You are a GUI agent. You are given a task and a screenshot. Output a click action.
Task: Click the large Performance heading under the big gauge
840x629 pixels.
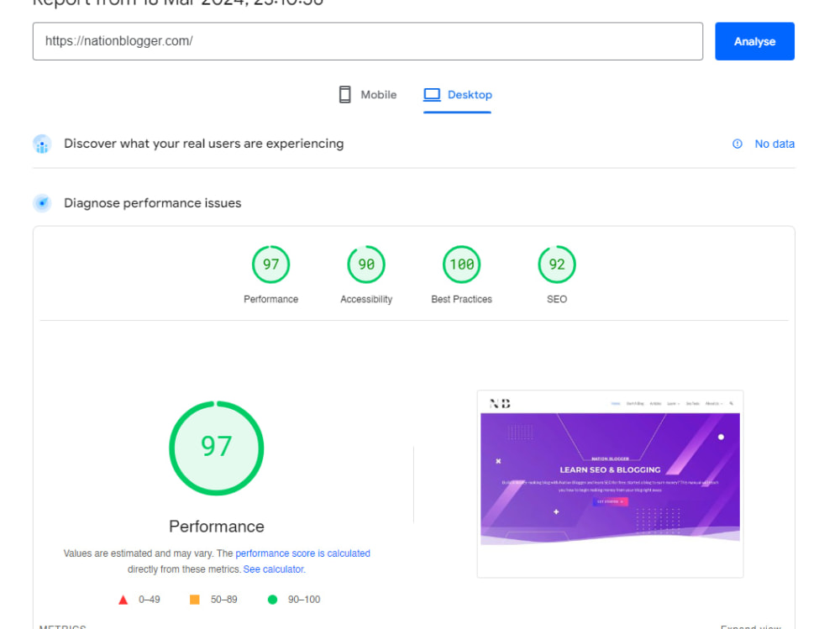click(x=217, y=527)
